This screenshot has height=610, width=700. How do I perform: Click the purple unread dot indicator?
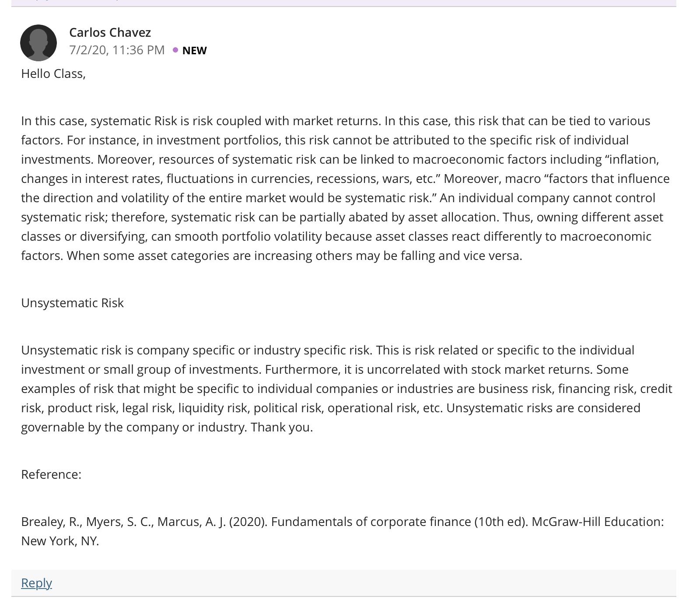pos(175,50)
